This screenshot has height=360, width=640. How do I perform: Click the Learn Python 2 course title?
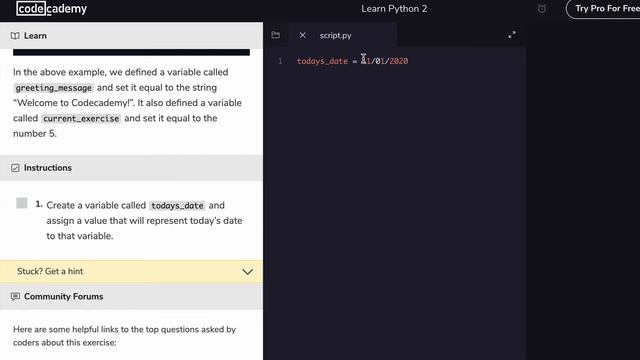[x=394, y=9]
